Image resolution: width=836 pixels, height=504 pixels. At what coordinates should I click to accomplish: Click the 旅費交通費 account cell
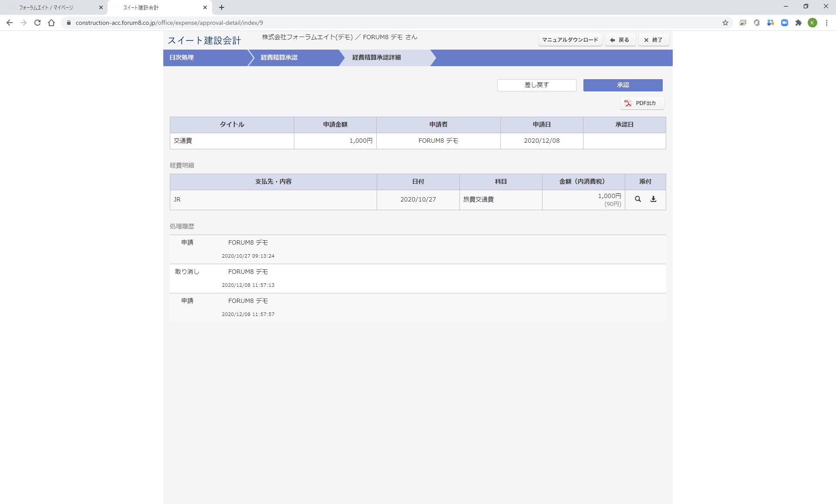tap(501, 200)
